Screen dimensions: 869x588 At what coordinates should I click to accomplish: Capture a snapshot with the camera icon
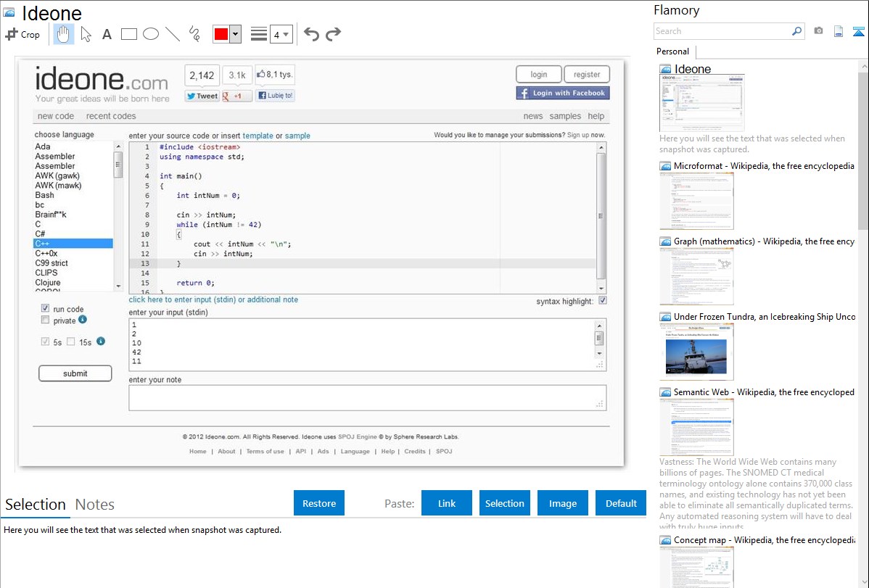[x=818, y=31]
